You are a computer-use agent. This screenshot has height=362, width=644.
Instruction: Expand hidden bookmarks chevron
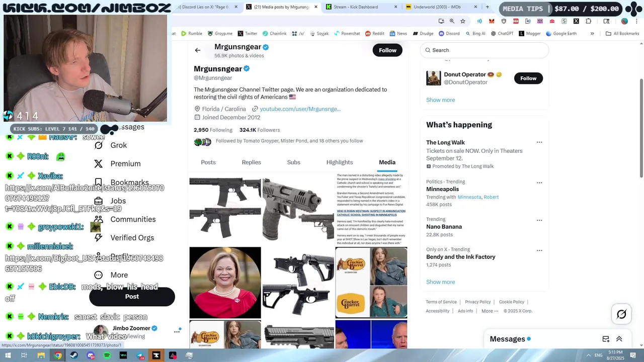point(592,34)
